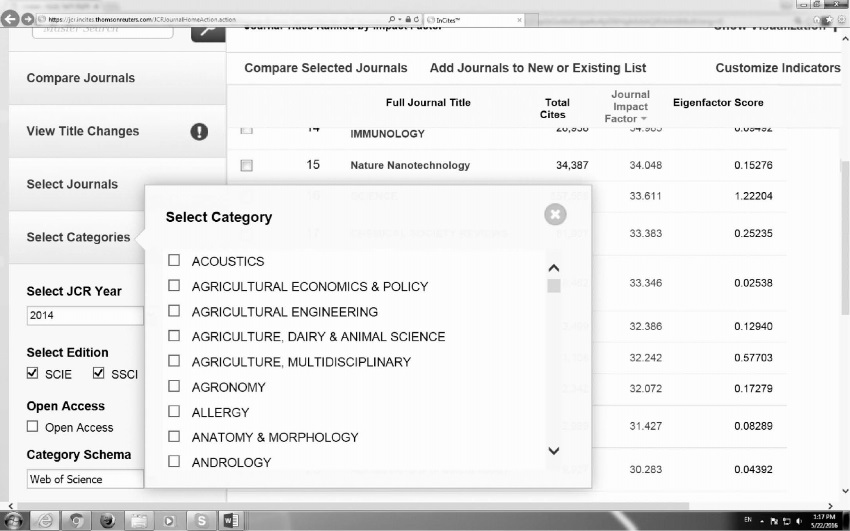Viewport: 850px width, 531px height.
Task: Uncheck the SCIE edition checkbox
Action: coord(33,373)
